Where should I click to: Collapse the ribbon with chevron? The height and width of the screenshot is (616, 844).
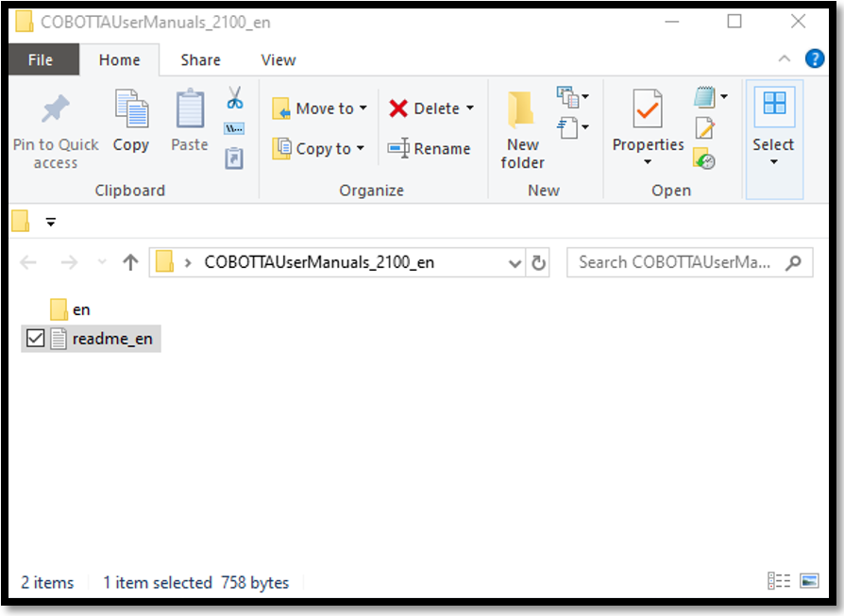785,58
